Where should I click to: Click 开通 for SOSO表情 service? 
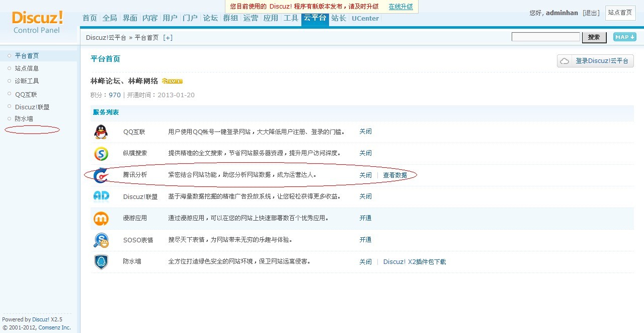click(x=365, y=240)
